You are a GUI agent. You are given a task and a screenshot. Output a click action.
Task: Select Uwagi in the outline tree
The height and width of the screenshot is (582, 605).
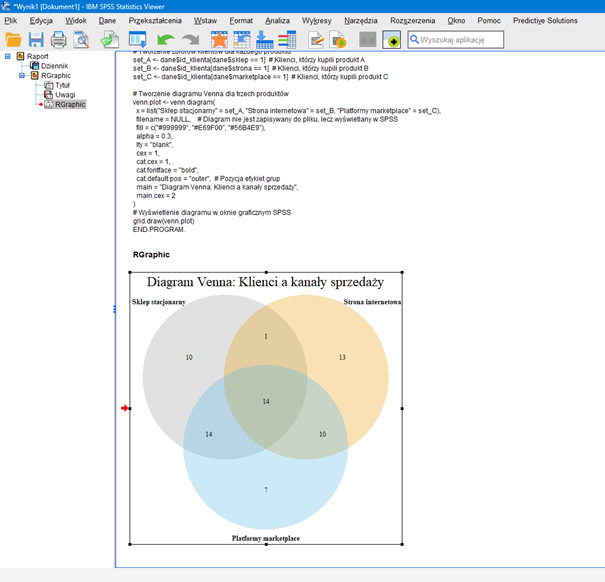[65, 95]
